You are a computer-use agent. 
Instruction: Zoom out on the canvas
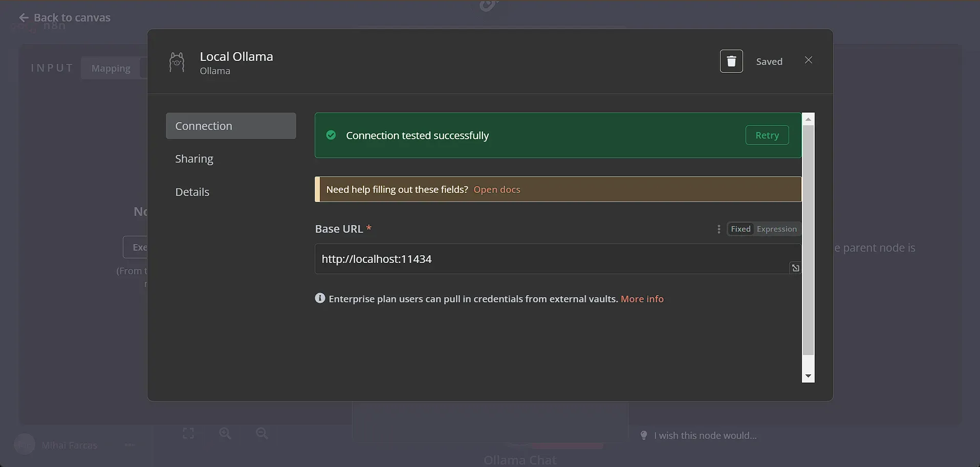point(261,433)
